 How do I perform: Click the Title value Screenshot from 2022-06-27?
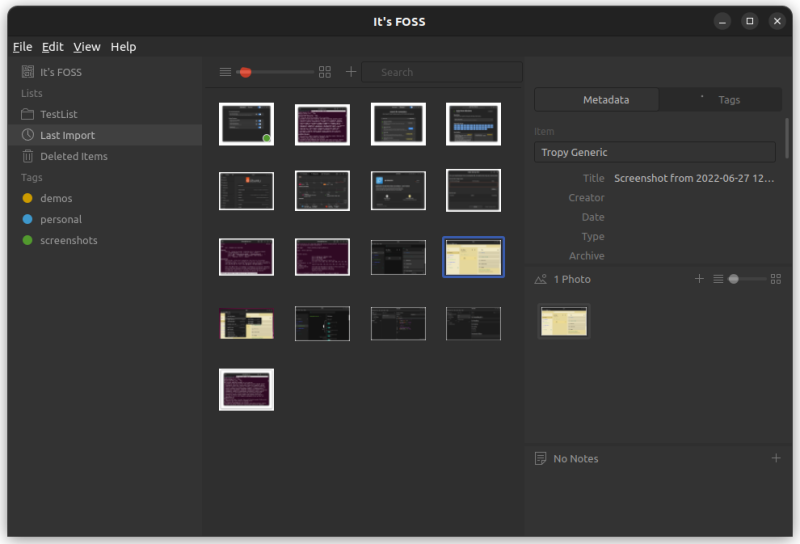(x=694, y=178)
